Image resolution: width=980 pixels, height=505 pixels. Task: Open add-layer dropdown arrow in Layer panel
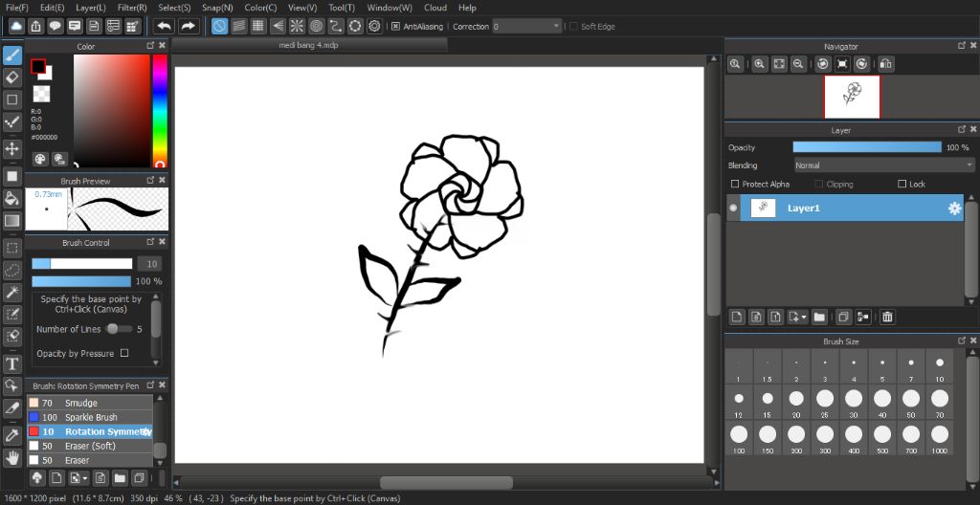click(804, 317)
